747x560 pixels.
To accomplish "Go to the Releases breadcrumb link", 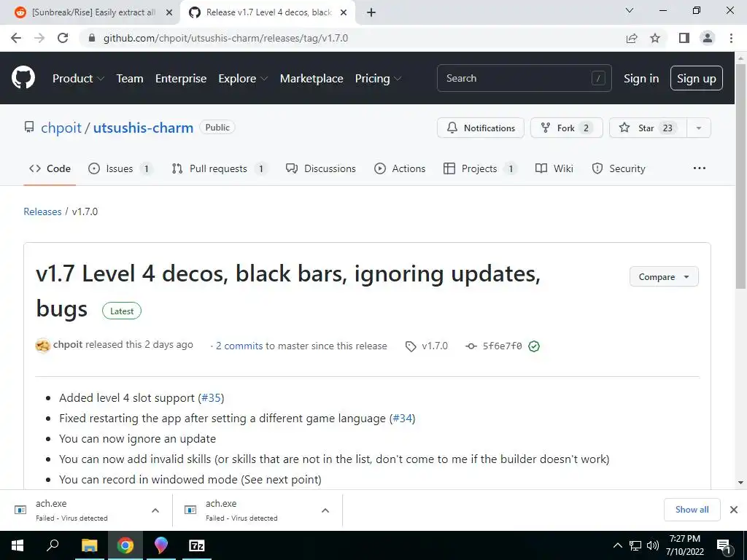I will point(42,211).
